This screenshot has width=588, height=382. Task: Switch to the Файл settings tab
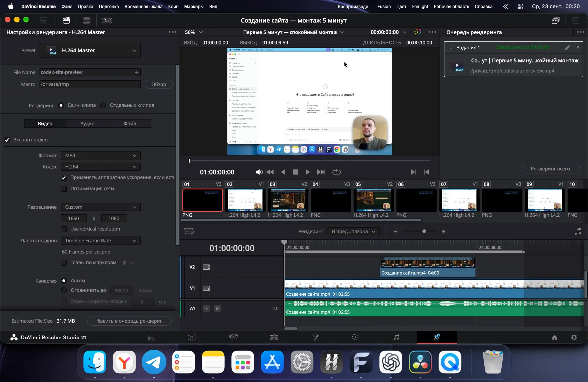(x=130, y=124)
